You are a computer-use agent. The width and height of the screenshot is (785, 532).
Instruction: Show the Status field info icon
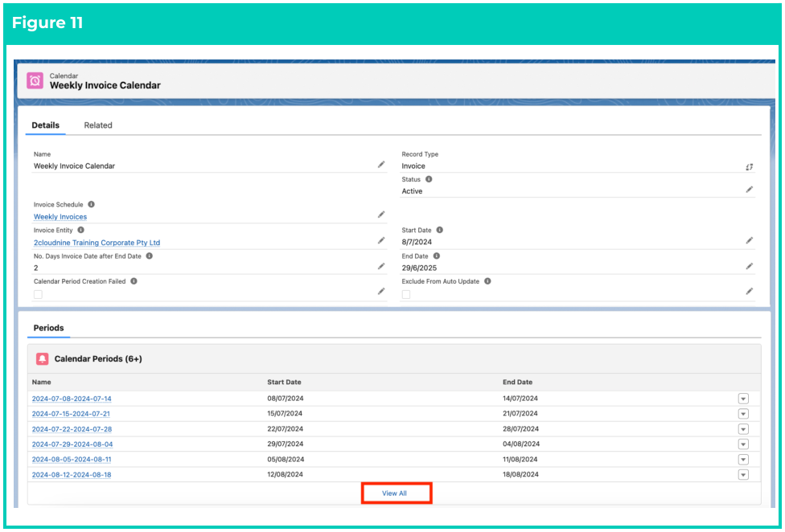point(429,179)
